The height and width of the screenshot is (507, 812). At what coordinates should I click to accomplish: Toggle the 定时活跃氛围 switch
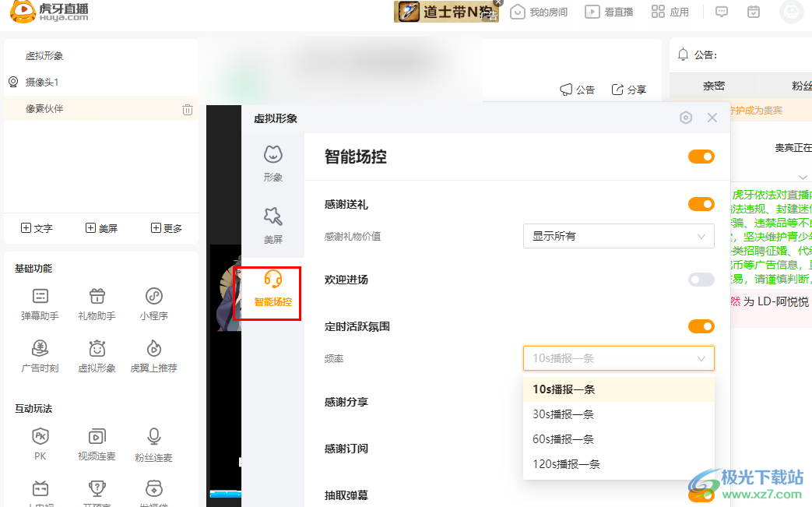click(701, 326)
